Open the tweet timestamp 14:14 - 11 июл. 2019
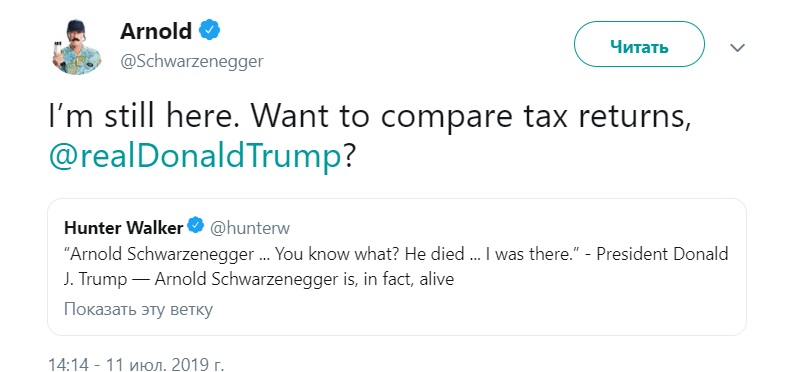 click(x=135, y=364)
